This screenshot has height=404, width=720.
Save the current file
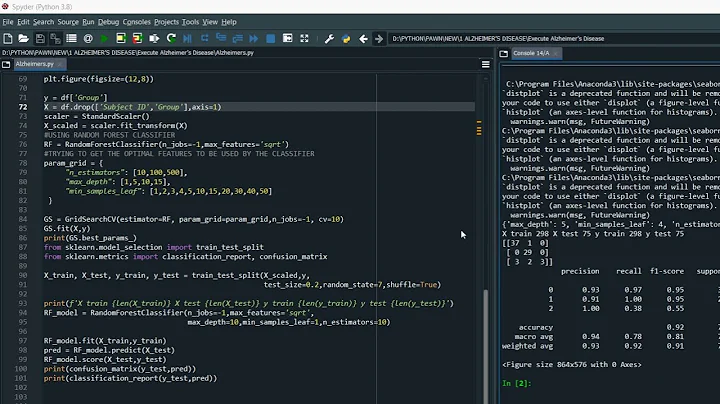pyautogui.click(x=40, y=39)
